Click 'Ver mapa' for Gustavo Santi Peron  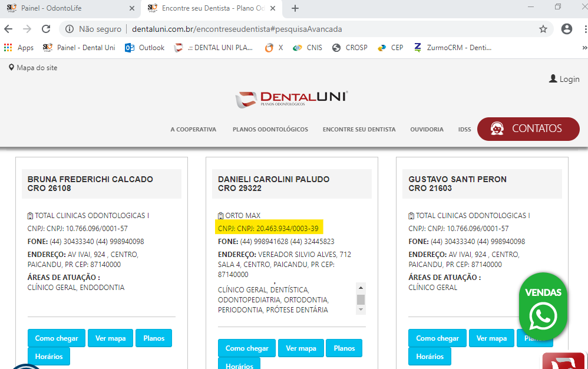click(491, 338)
